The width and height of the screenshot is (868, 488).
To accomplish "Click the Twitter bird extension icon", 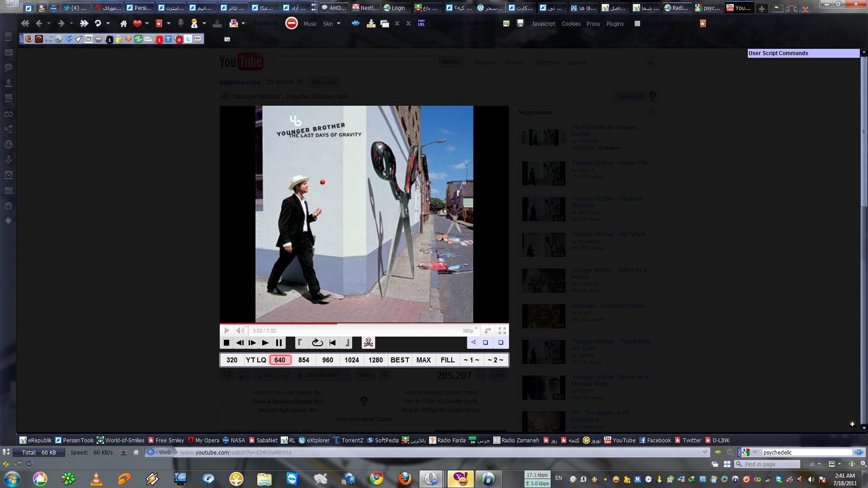I will click(x=188, y=39).
